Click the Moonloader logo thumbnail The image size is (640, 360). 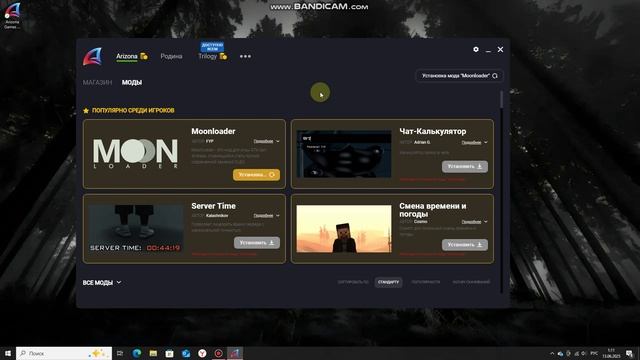(136, 154)
